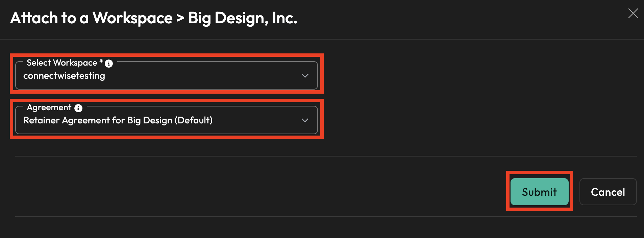
Task: Click the info icon beside Select Workspace
Action: pyautogui.click(x=109, y=64)
